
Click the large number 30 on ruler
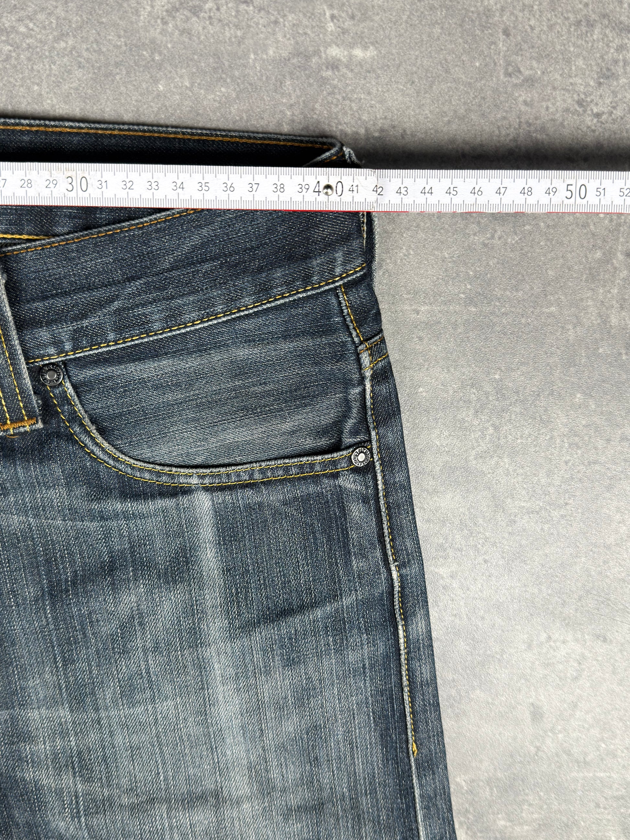[77, 184]
